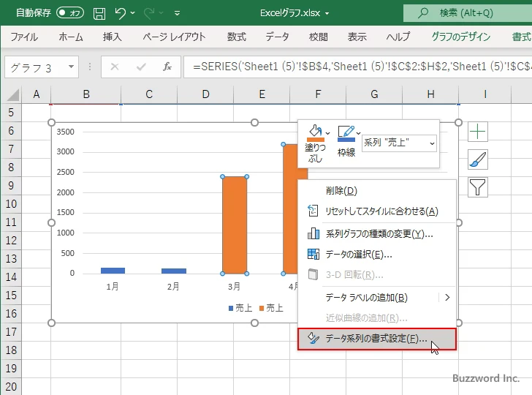Click the Insert Function fx icon

(x=167, y=67)
